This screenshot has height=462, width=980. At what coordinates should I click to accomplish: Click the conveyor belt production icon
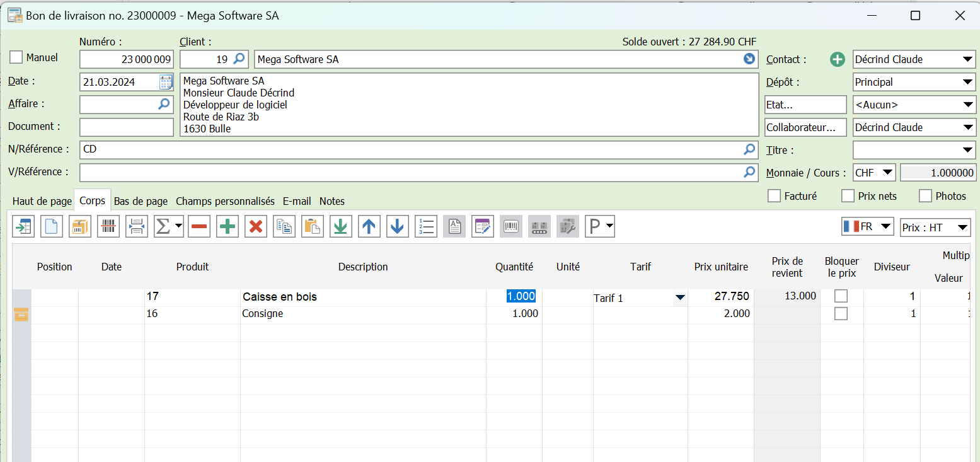pos(539,226)
